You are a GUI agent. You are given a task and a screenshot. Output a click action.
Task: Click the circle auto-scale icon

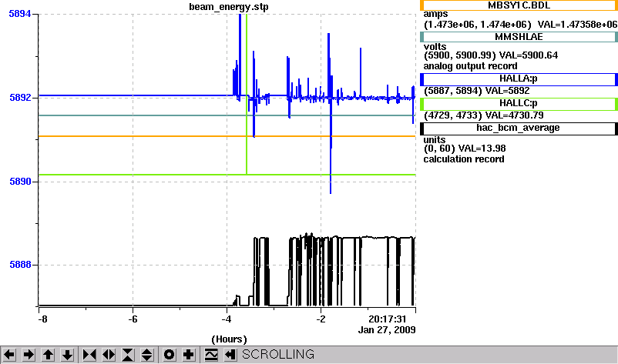tap(169, 355)
